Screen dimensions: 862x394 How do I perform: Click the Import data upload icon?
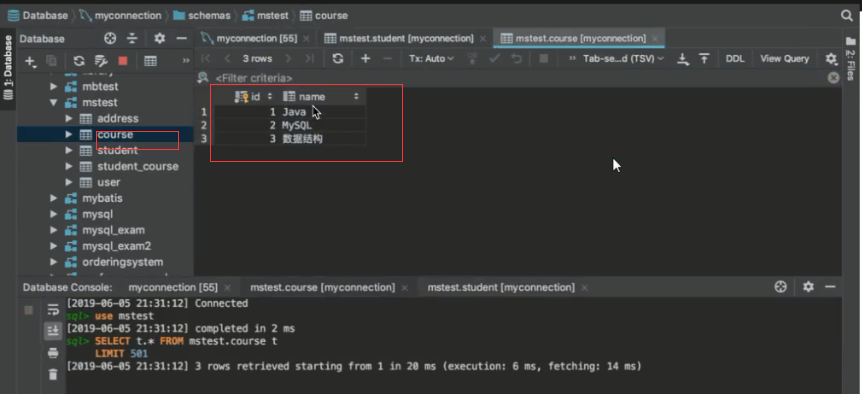click(704, 59)
